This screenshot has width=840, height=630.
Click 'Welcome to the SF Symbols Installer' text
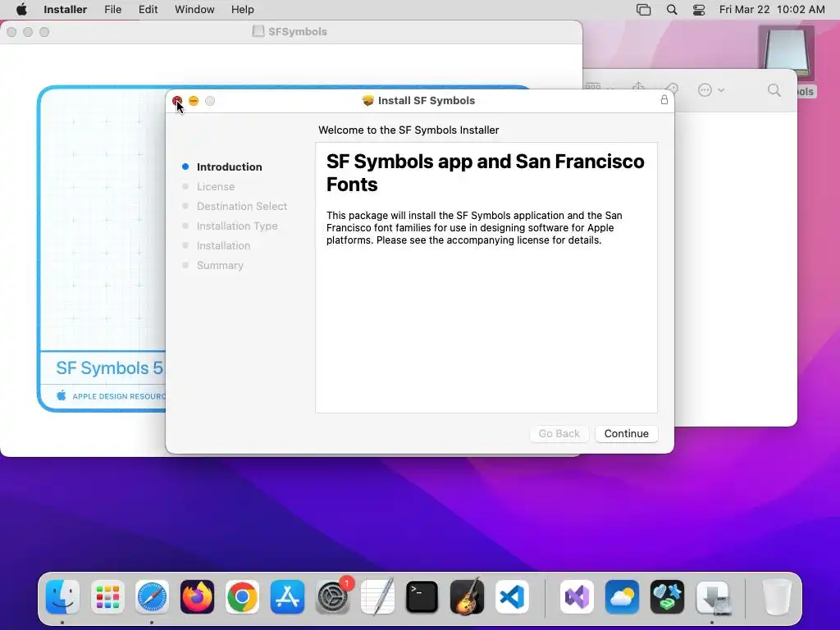pos(409,130)
